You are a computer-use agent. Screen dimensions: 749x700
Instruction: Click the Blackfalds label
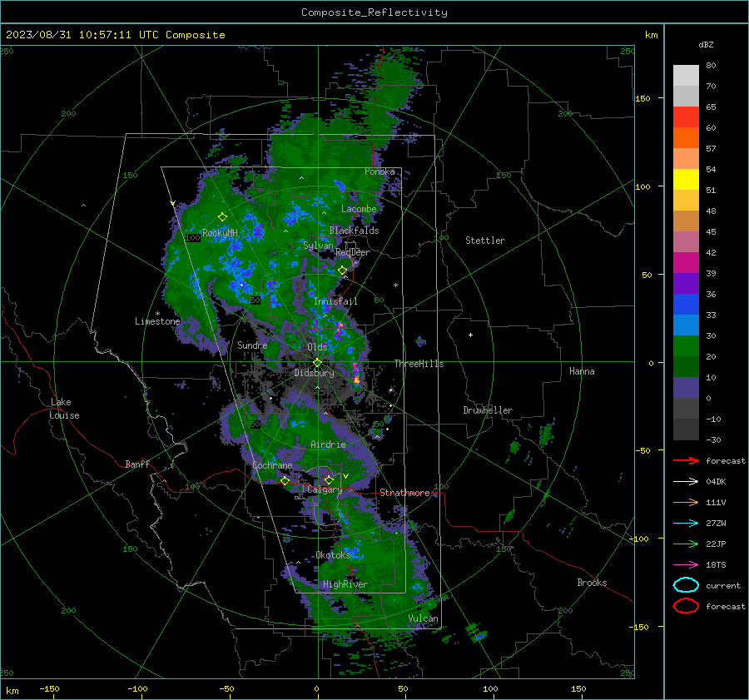354,231
